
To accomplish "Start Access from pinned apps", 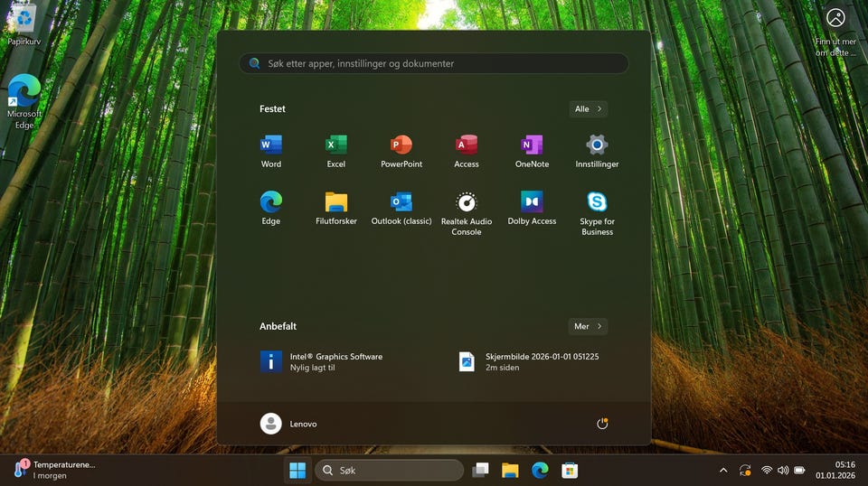I will tap(467, 151).
